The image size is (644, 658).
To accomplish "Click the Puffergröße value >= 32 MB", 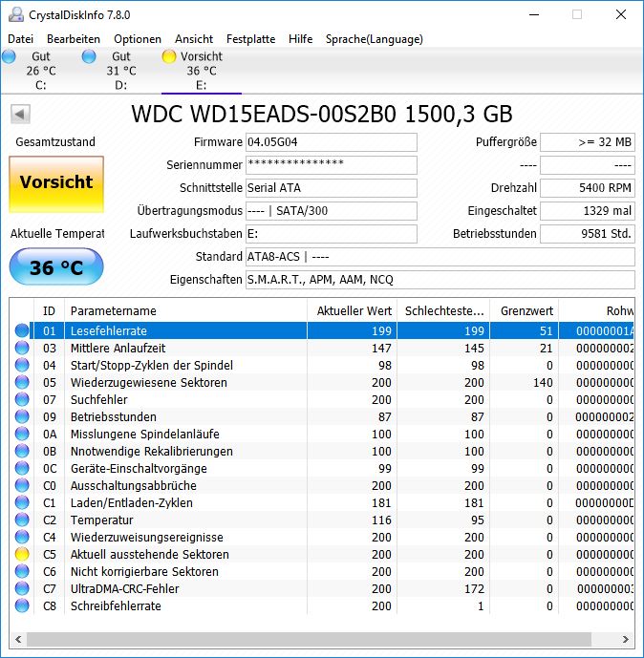I will pos(588,142).
